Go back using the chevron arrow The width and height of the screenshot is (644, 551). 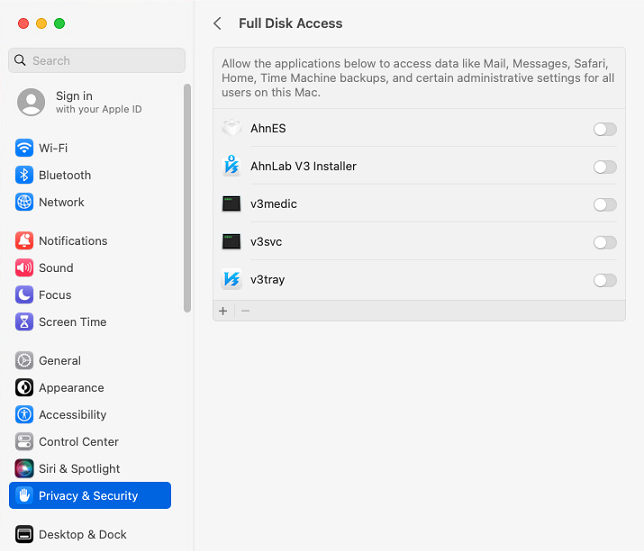pos(218,23)
